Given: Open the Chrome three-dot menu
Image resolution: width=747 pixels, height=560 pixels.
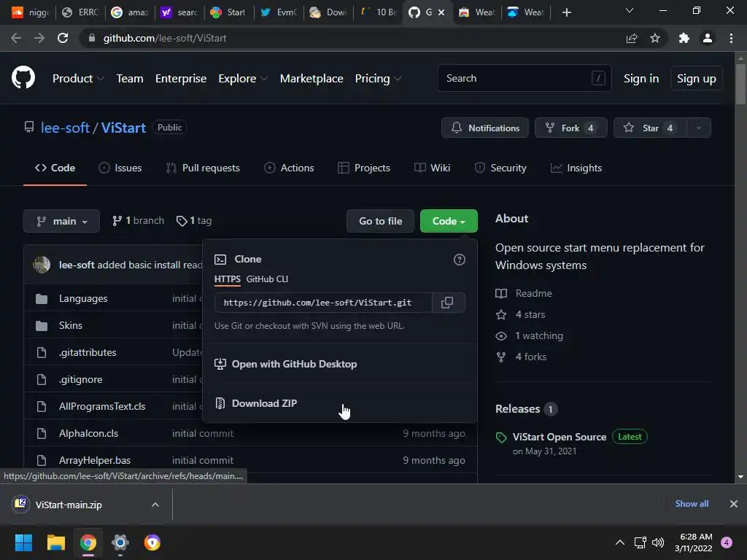Looking at the screenshot, I should 731,38.
